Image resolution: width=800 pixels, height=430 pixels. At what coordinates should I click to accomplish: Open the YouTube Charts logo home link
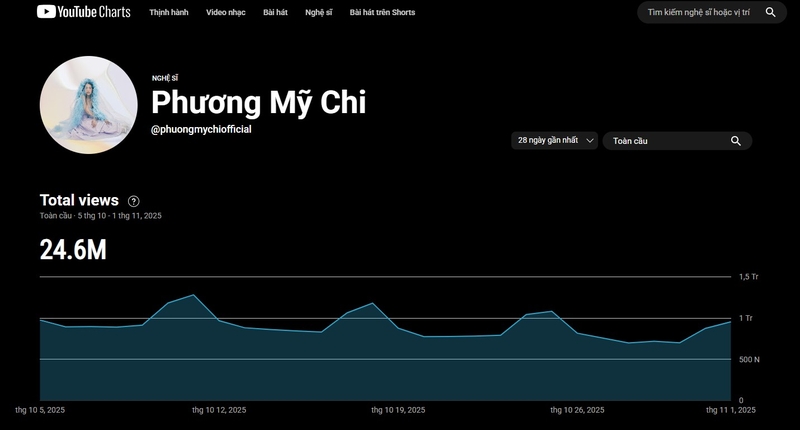pos(84,12)
